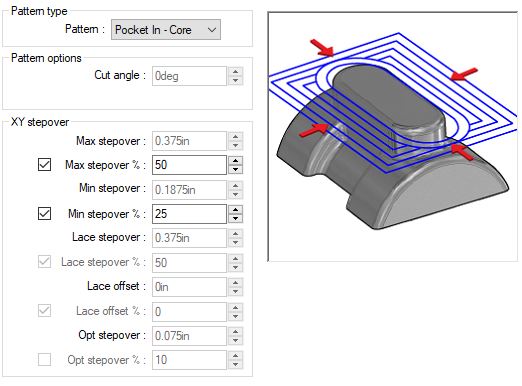Increase Min stepover % with up arrow

pos(236,209)
